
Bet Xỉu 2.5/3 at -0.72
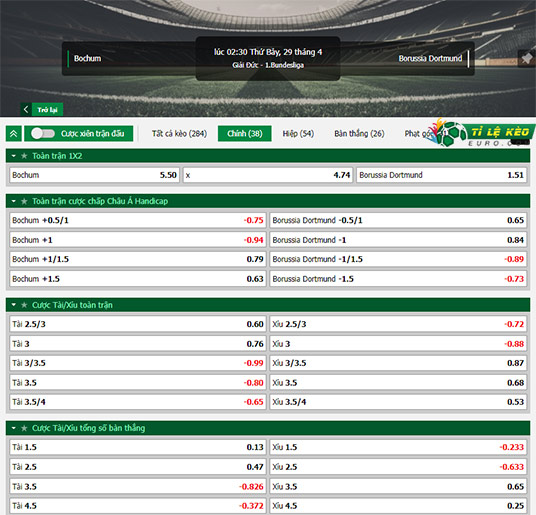(398, 324)
